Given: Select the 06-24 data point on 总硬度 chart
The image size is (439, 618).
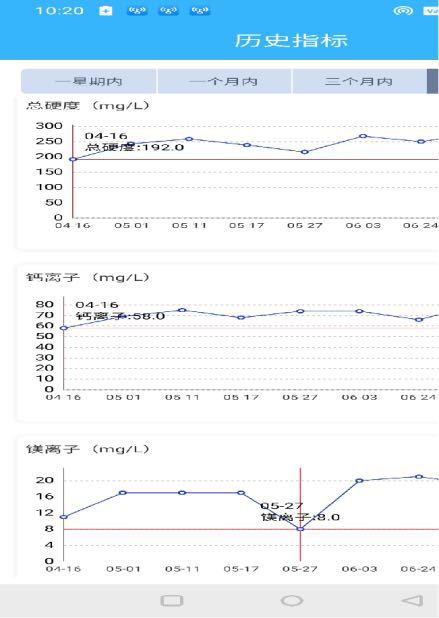Looking at the screenshot, I should tap(421, 141).
